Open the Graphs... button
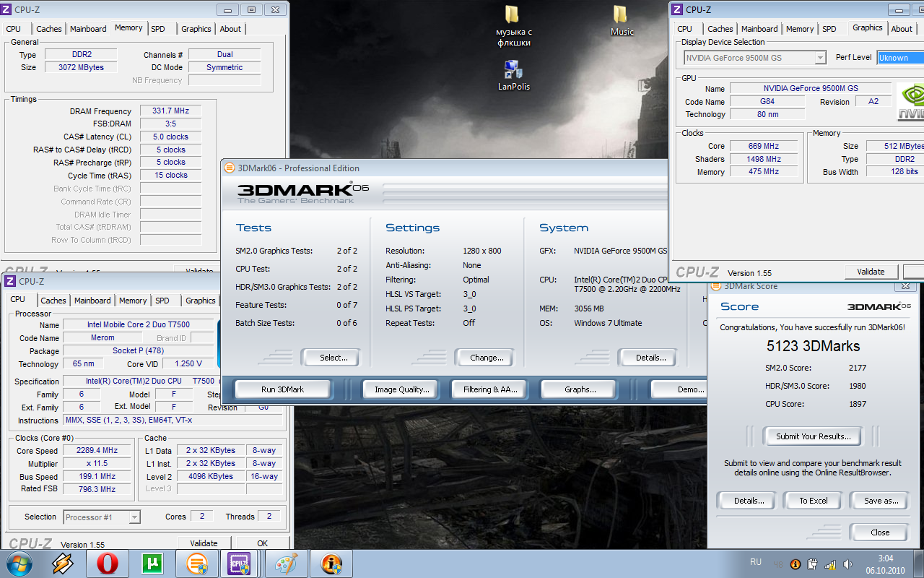The width and height of the screenshot is (924, 578). [x=580, y=389]
